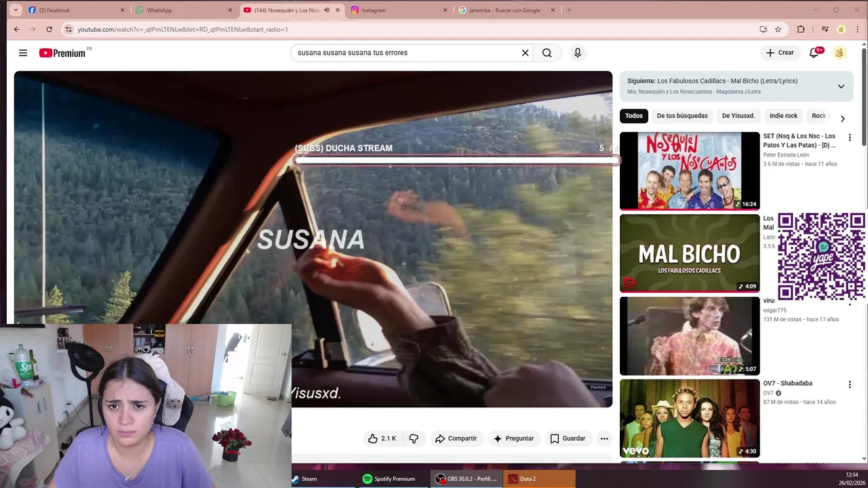This screenshot has width=868, height=488.
Task: Open OV7 - Shabadaba title link
Action: coord(787,384)
